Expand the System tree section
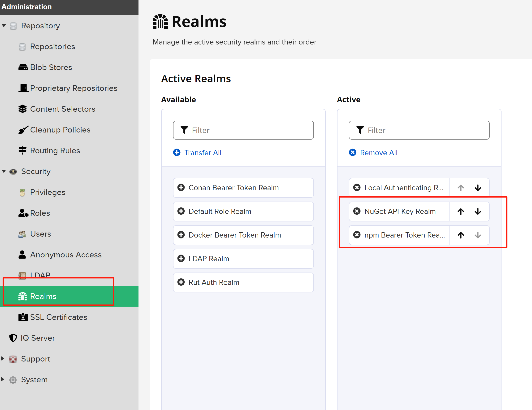The width and height of the screenshot is (532, 410). pyautogui.click(x=3, y=379)
